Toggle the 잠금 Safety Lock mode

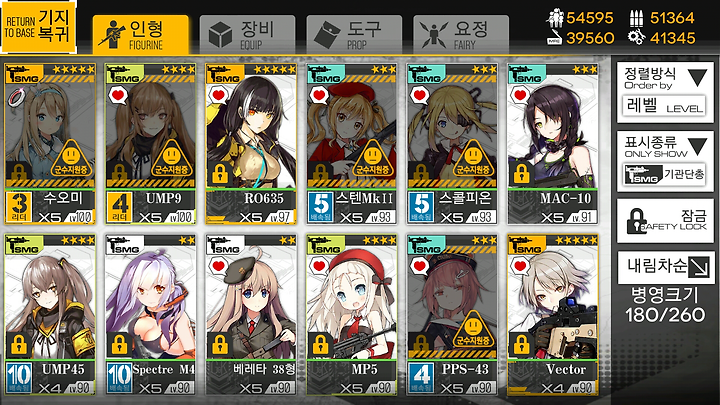pos(665,221)
